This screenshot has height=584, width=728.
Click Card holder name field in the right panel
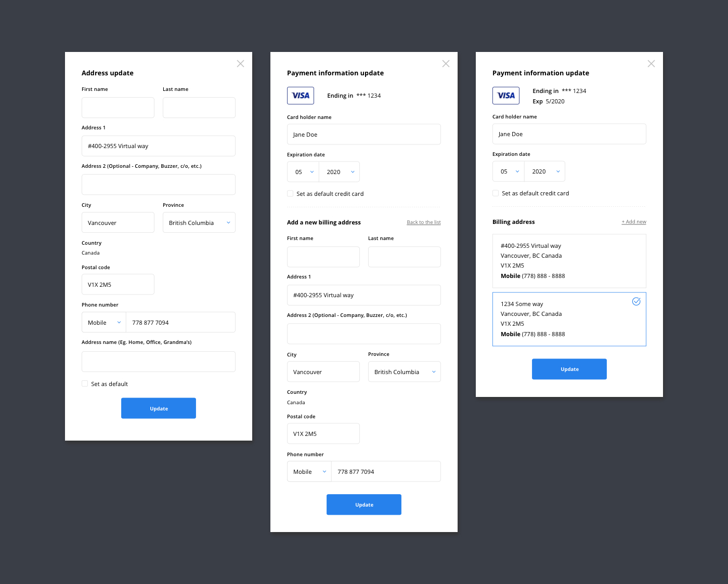point(569,134)
